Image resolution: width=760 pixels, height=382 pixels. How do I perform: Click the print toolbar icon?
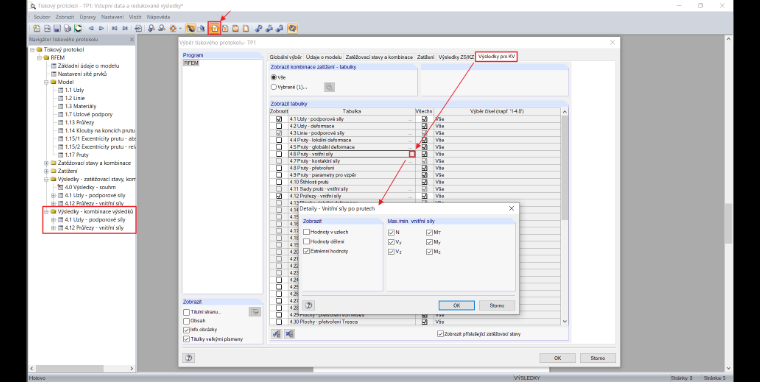[67, 29]
